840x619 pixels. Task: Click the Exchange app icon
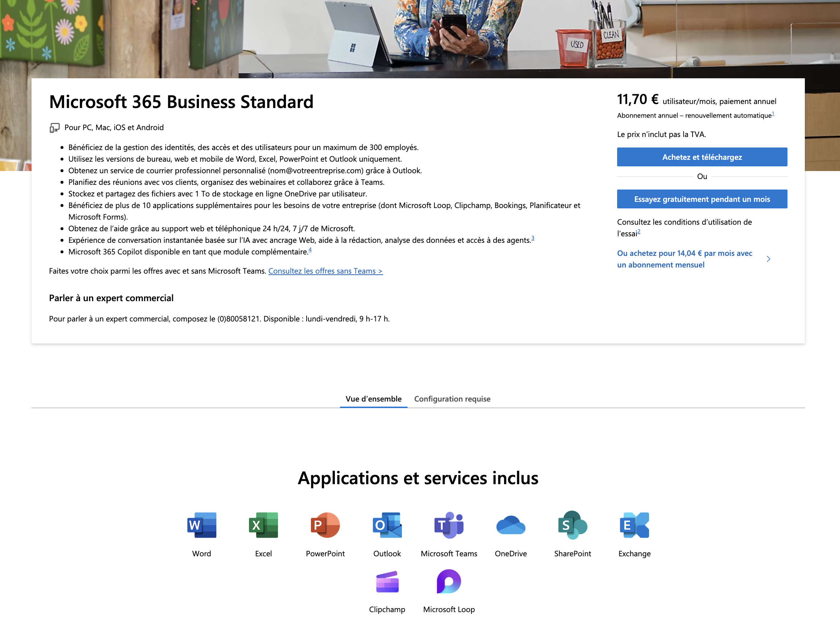(634, 525)
